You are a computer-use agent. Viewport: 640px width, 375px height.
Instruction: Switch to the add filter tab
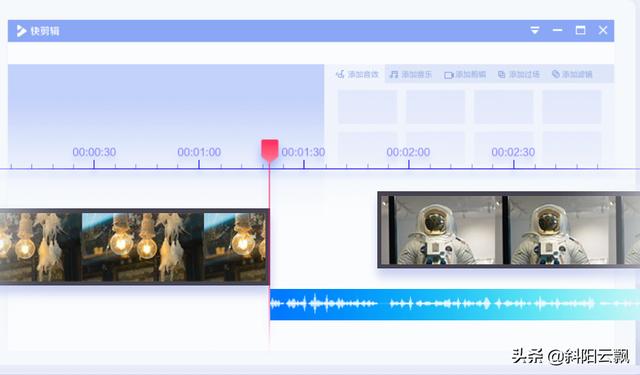(572, 74)
